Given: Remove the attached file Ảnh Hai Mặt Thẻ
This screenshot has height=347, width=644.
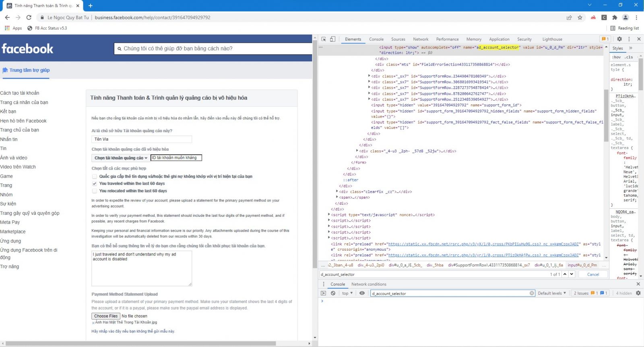Looking at the screenshot, I should point(93,323).
